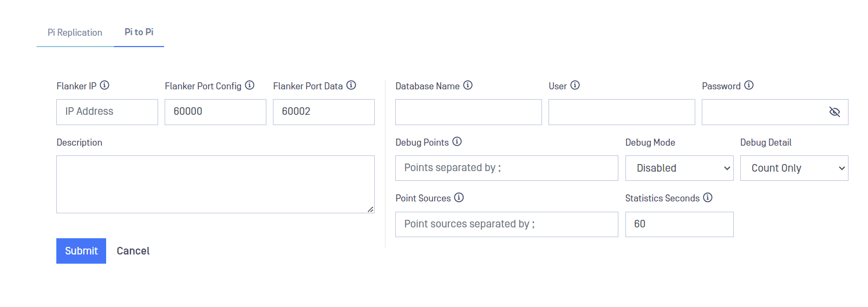Viewport: 868px width, 307px height.
Task: Open the Debug Detail dropdown
Action: click(x=794, y=168)
